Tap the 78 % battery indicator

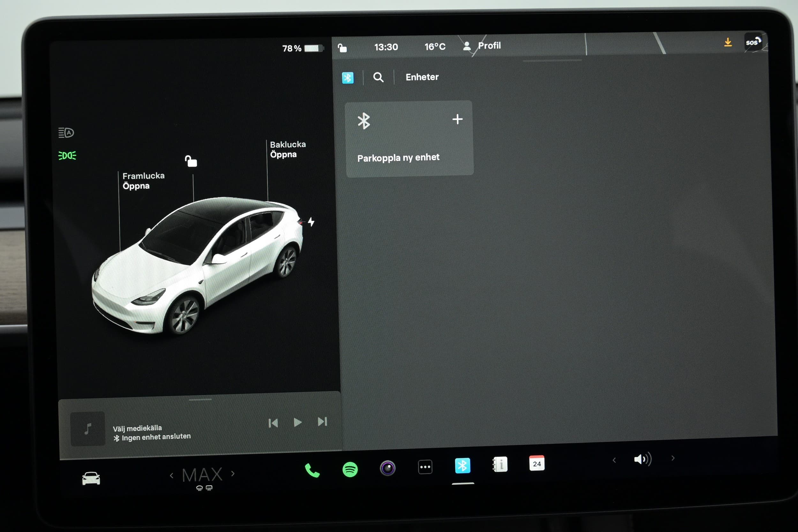coord(303,48)
